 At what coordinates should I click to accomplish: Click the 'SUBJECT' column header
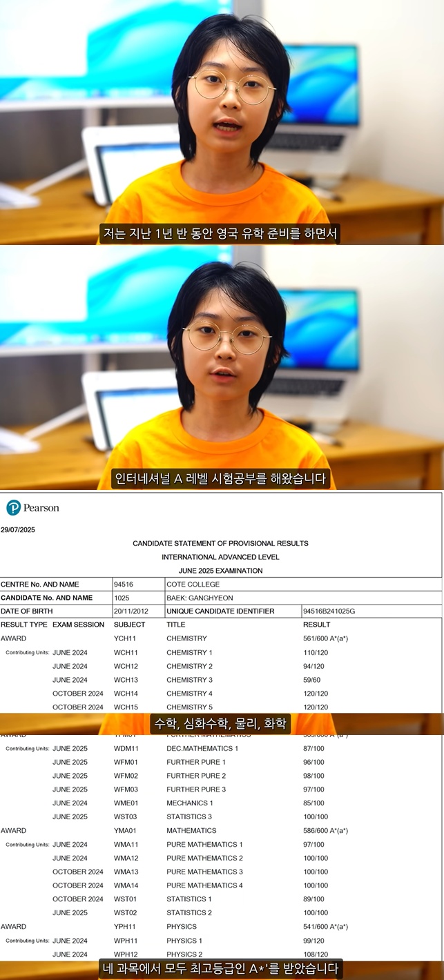130,625
